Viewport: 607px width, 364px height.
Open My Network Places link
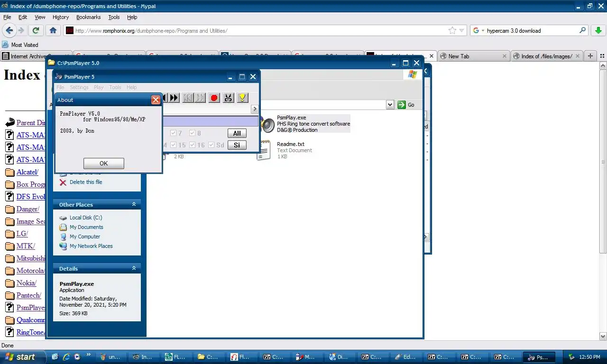click(x=91, y=246)
